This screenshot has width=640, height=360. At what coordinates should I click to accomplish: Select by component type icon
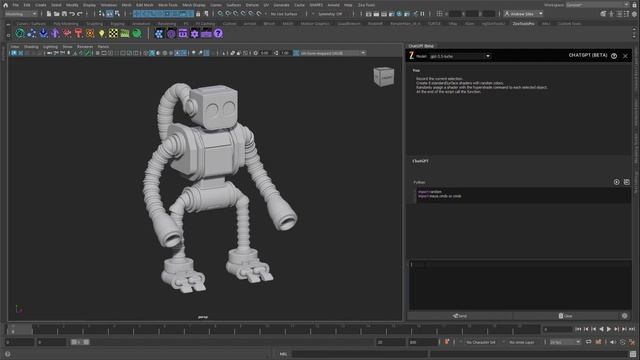[x=118, y=14]
